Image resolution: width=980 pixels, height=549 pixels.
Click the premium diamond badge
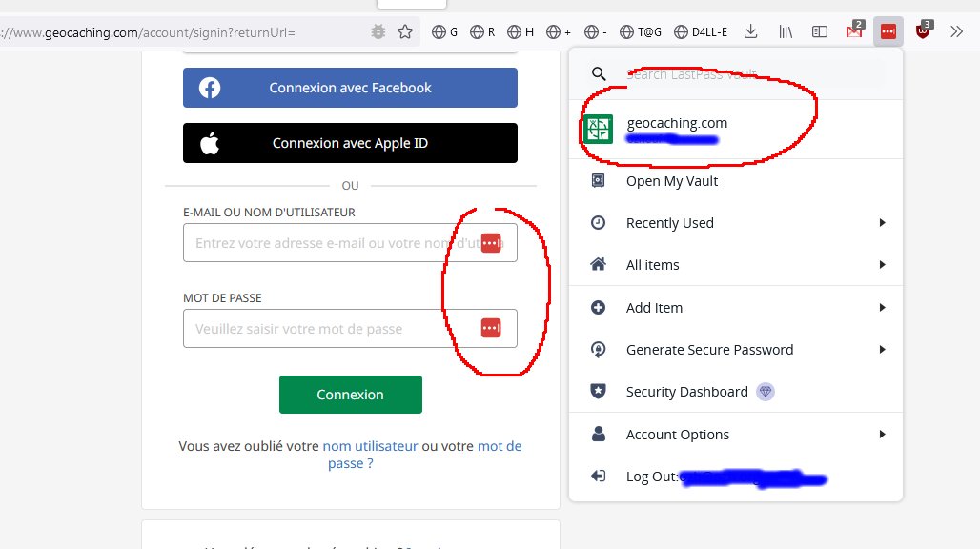[765, 392]
